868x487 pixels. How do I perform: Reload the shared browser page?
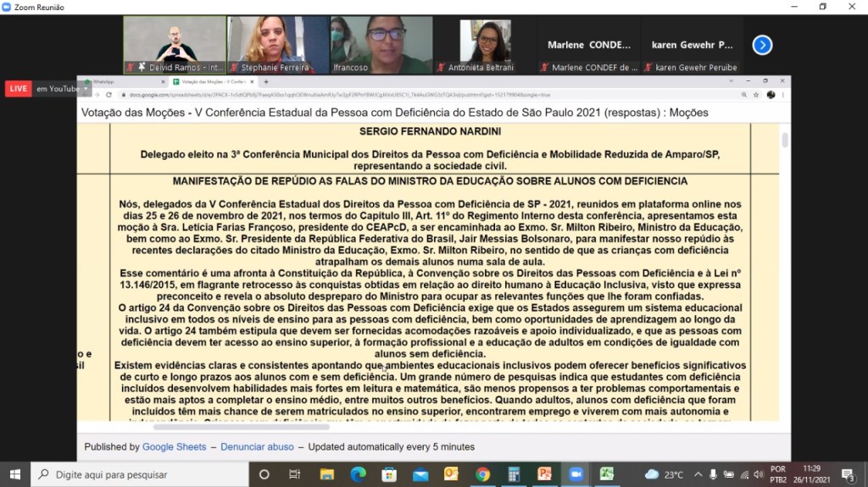click(x=108, y=95)
